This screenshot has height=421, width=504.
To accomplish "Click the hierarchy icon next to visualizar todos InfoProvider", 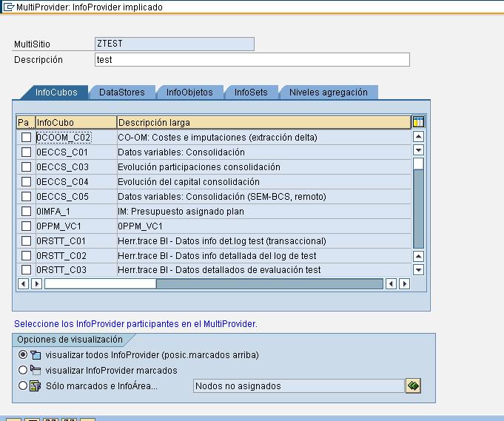I will [35, 355].
